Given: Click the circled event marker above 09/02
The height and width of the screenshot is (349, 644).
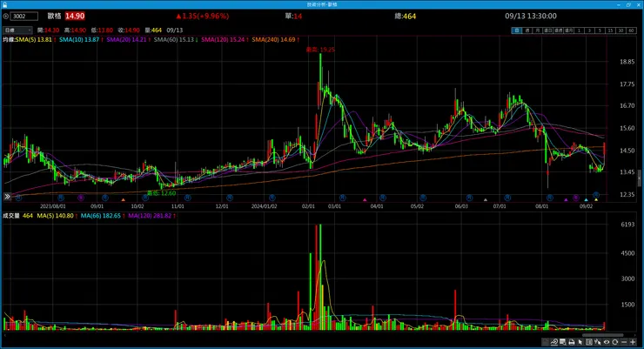Looking at the screenshot, I should click(x=596, y=195).
